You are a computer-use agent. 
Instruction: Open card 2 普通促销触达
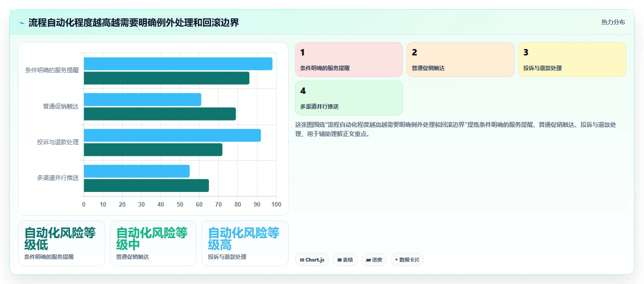(x=461, y=60)
